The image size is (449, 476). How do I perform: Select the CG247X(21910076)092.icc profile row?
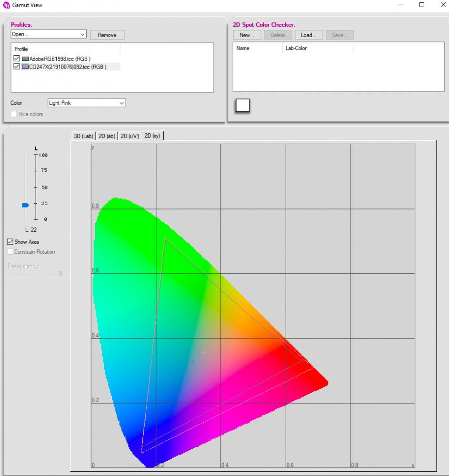click(x=68, y=67)
